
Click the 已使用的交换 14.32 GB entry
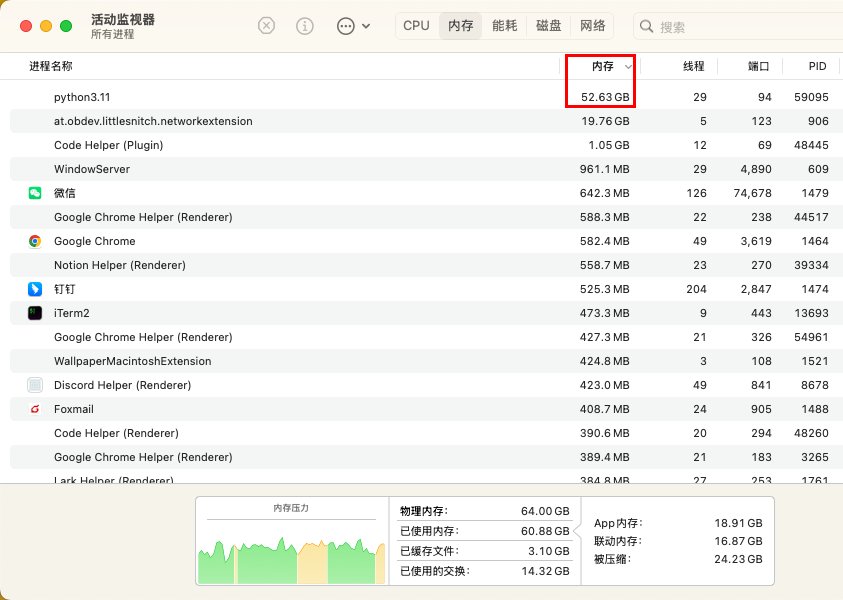point(484,571)
